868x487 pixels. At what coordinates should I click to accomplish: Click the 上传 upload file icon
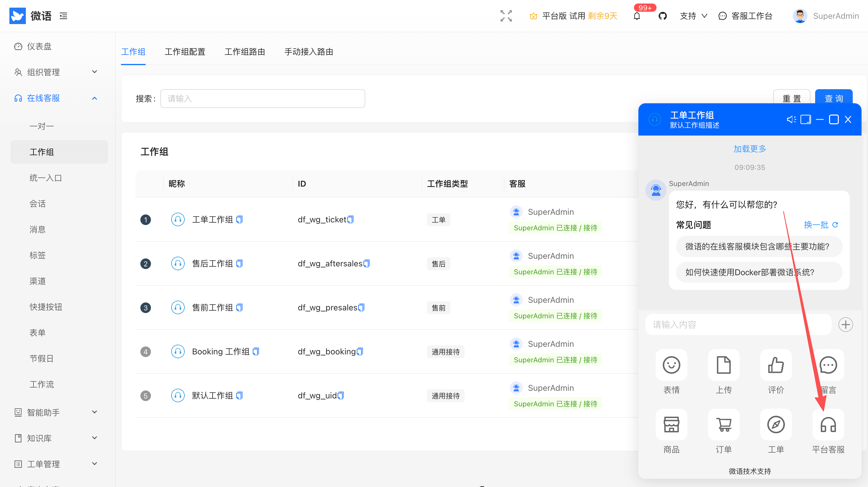pos(723,365)
